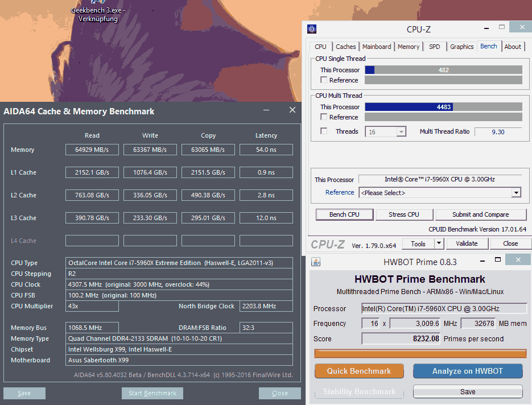Image resolution: width=532 pixels, height=405 pixels.
Task: Maximize the CPU-Z window
Action: (501, 27)
